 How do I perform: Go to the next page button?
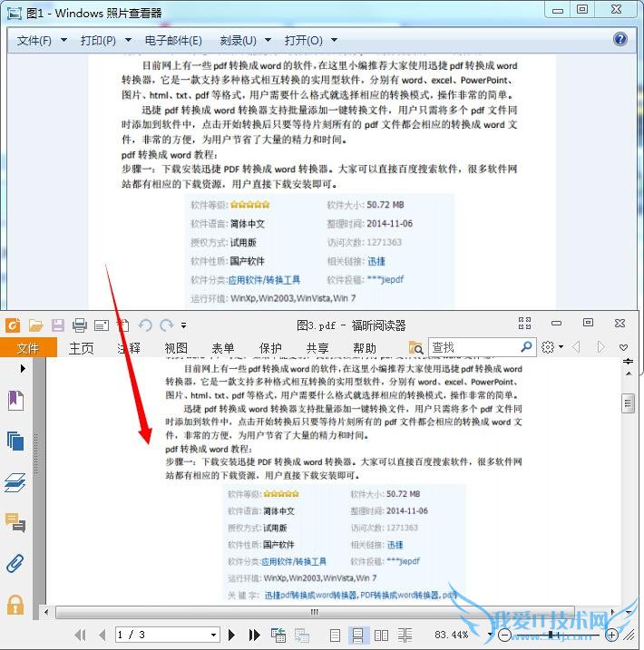tap(231, 635)
